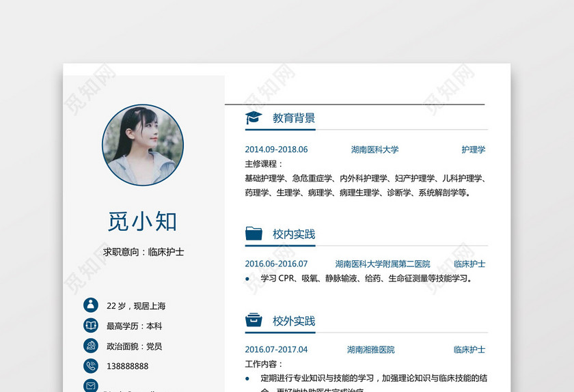The width and height of the screenshot is (574, 392).
Task: Click 湖南医科大学附属第二医院
Action: [x=383, y=264]
